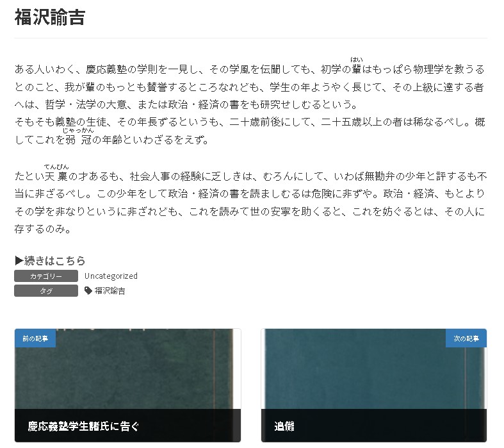Click the grey カテゴリー label
The width and height of the screenshot is (504, 448).
click(45, 276)
